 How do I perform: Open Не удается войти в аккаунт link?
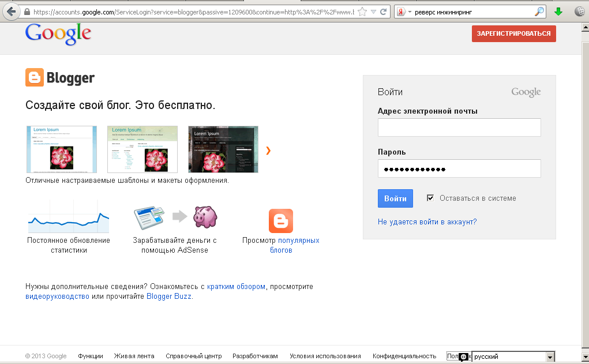pyautogui.click(x=427, y=222)
